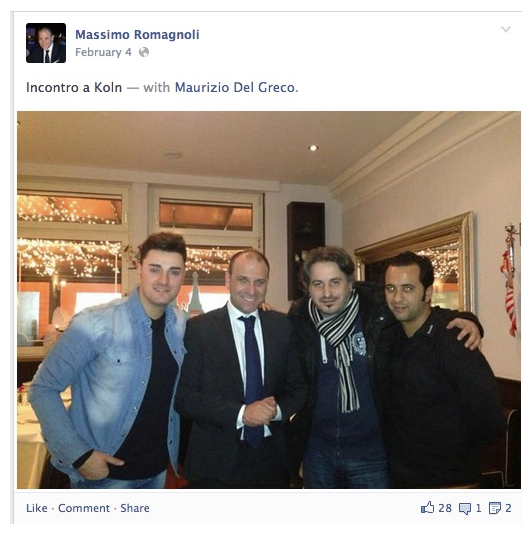Viewport: 532px width, 537px height.
Task: View the 2 shares count
Action: pos(508,508)
